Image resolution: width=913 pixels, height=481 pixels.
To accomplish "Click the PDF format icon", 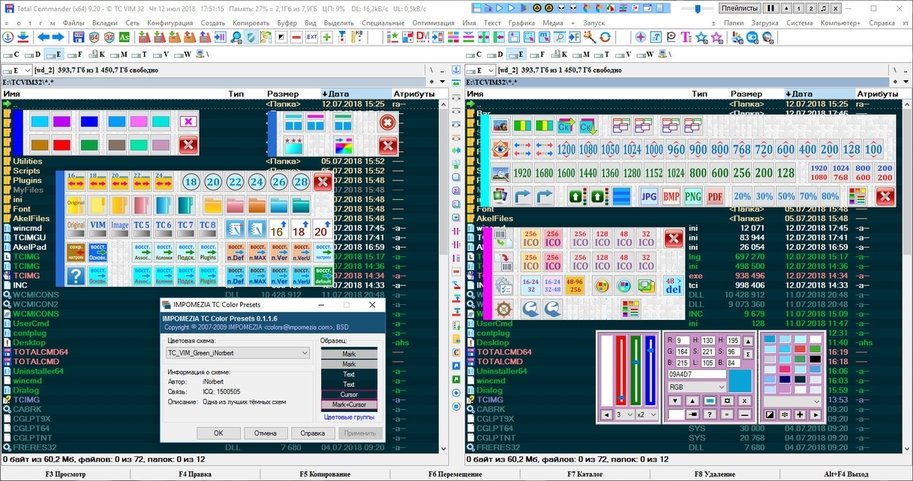I will 715,196.
